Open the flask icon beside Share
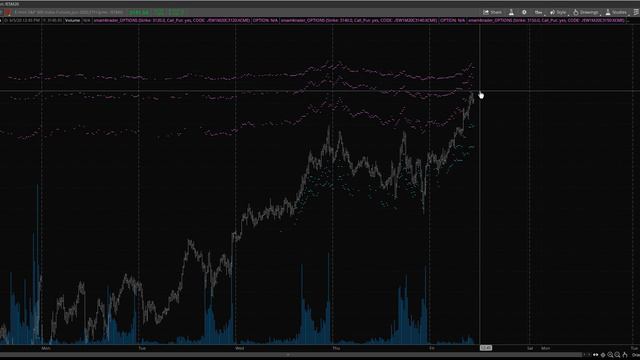640x360 pixels. pos(511,12)
